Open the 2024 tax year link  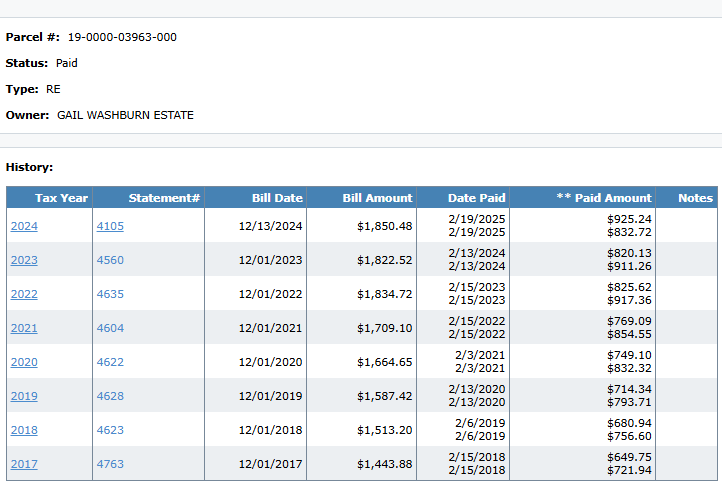click(24, 226)
